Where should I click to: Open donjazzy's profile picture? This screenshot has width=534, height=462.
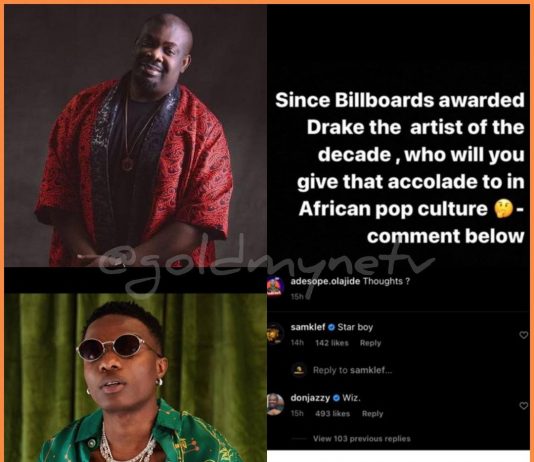[275, 404]
